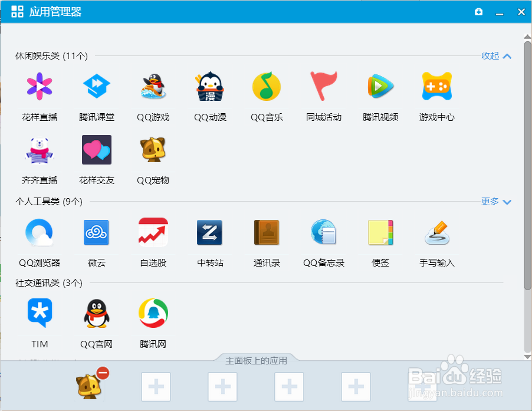532x411 pixels.
Task: Close the 应用管理器 window
Action: point(521,12)
